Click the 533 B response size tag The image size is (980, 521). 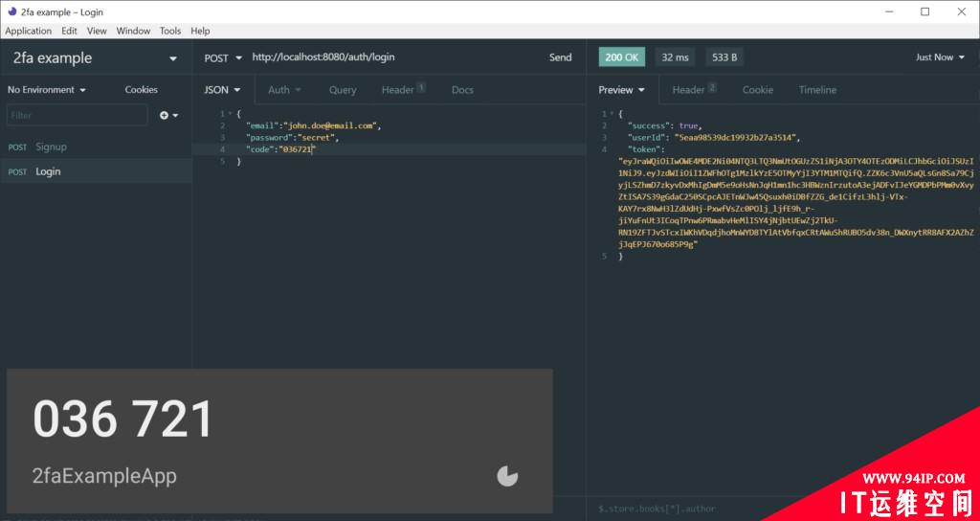(724, 57)
